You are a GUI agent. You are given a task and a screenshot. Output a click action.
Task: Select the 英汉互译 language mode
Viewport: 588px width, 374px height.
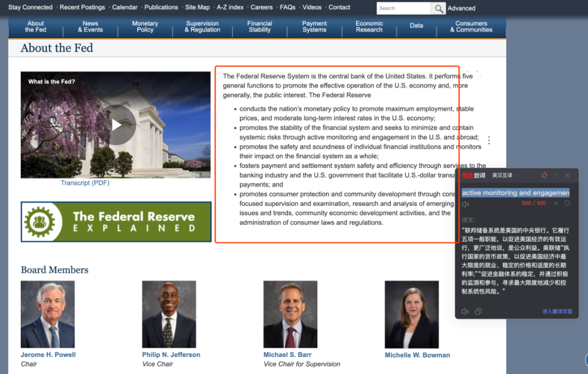pyautogui.click(x=502, y=175)
